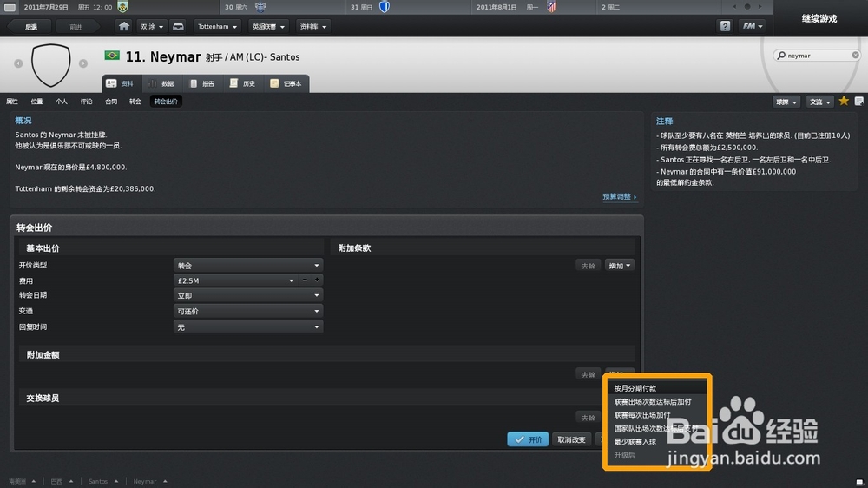Open the 资料库 dropdown menu

312,26
